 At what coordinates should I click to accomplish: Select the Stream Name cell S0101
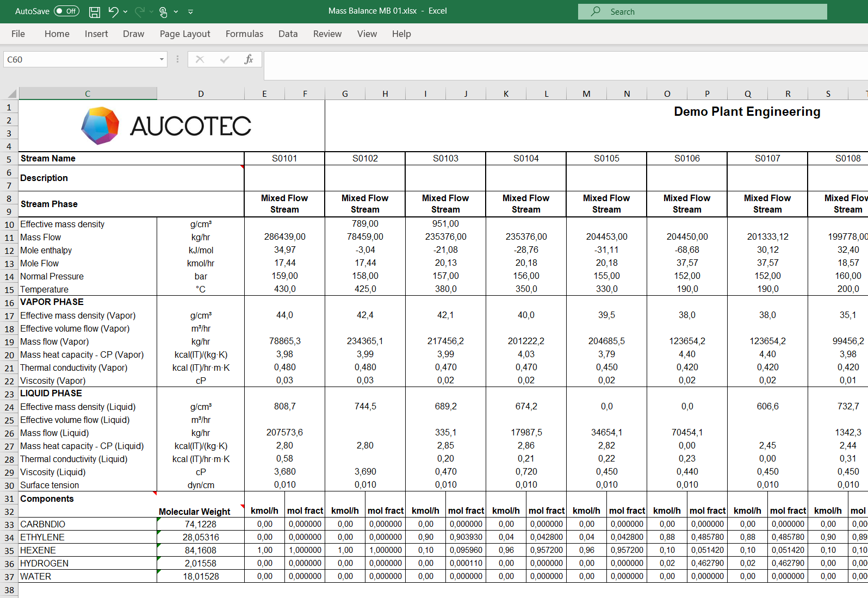[284, 158]
